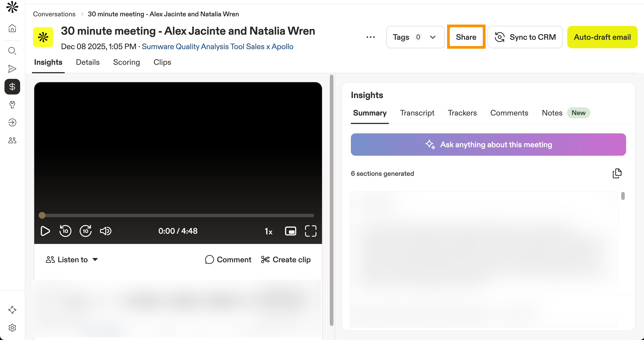Screen dimensions: 644x340
Task: Open the Scoring tab
Action: 126,62
